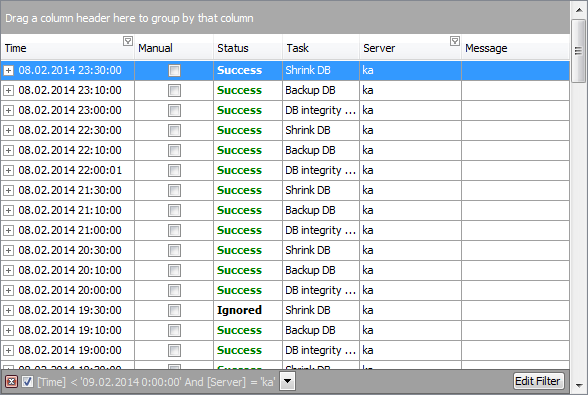Sort by the Manual column header
This screenshot has height=395, width=588.
(x=174, y=48)
